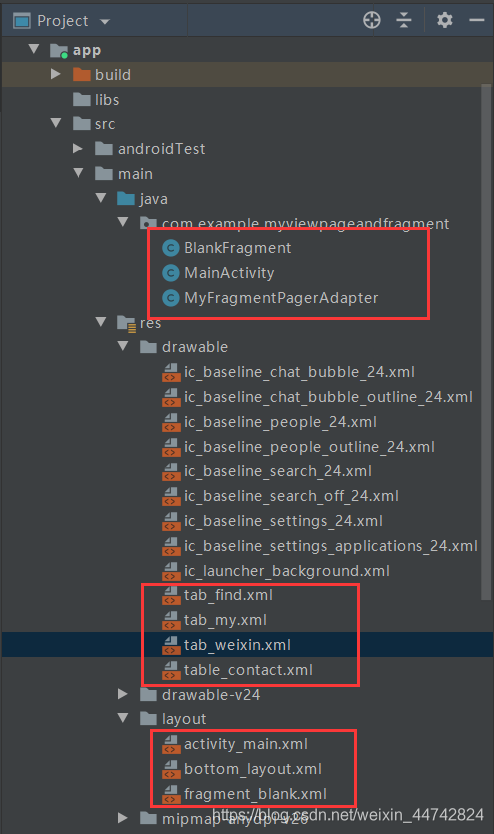
Task: Collapse the main folder
Action: click(x=79, y=172)
